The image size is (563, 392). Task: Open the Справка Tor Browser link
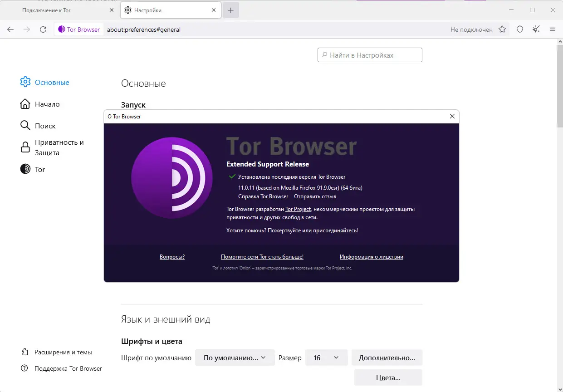[x=263, y=196]
